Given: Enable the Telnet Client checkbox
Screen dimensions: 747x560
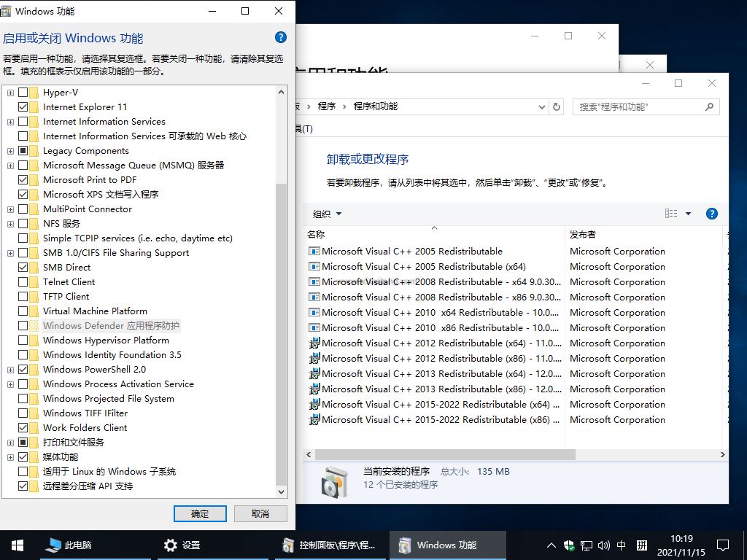Looking at the screenshot, I should [23, 282].
